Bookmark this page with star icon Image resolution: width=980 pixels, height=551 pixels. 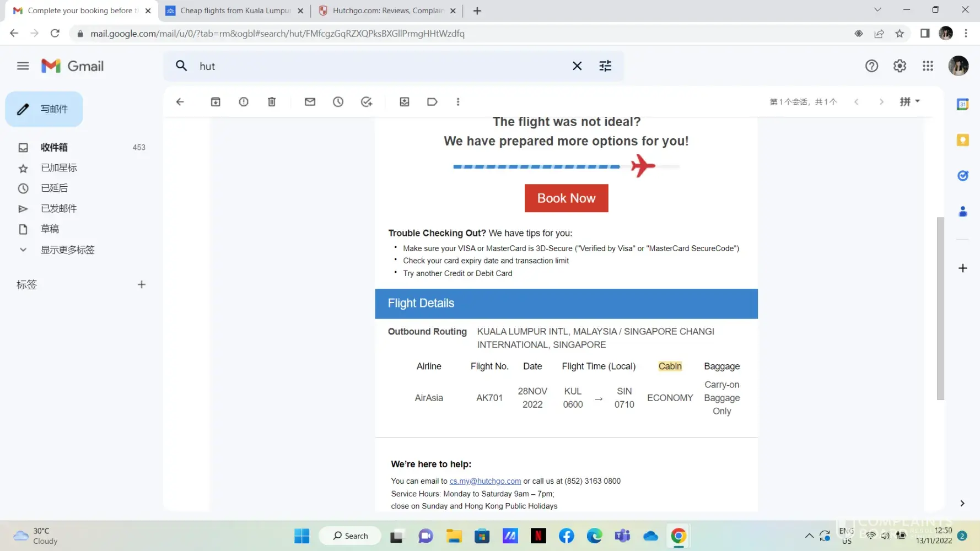coord(900,34)
